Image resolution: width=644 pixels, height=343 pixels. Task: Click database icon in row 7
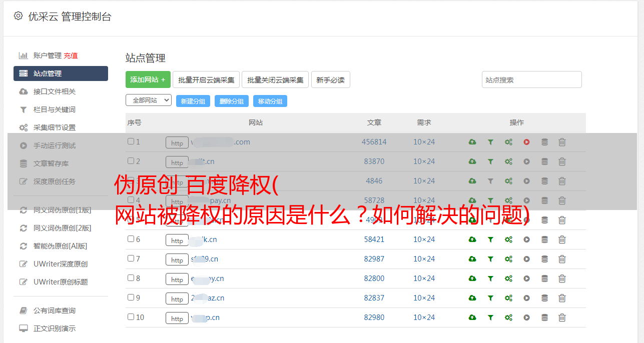tap(544, 259)
